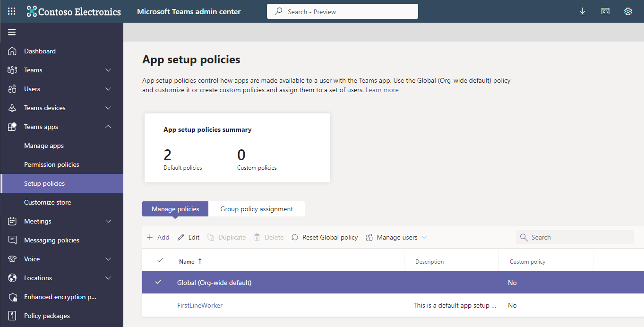Open Customize store in sidebar
644x327 pixels.
click(47, 202)
